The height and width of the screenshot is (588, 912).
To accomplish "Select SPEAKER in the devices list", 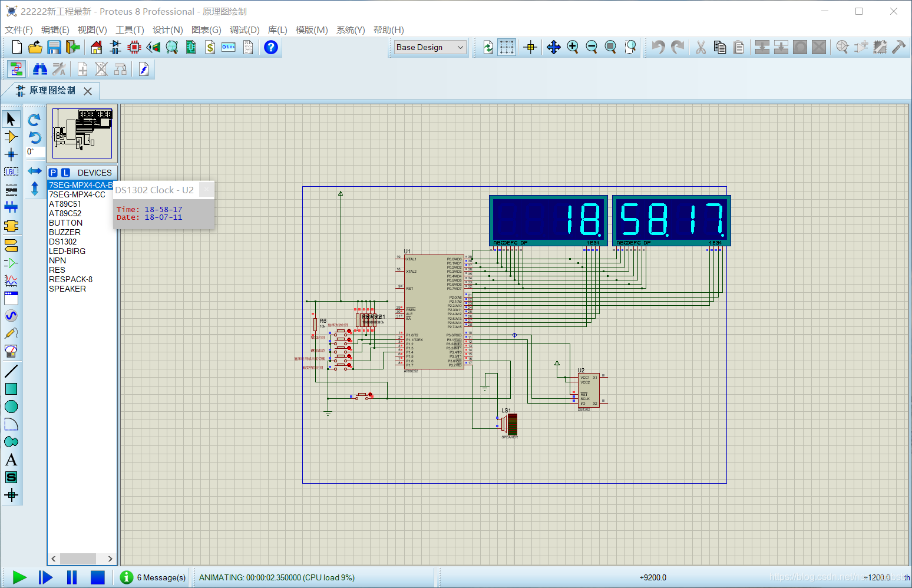I will click(x=68, y=289).
